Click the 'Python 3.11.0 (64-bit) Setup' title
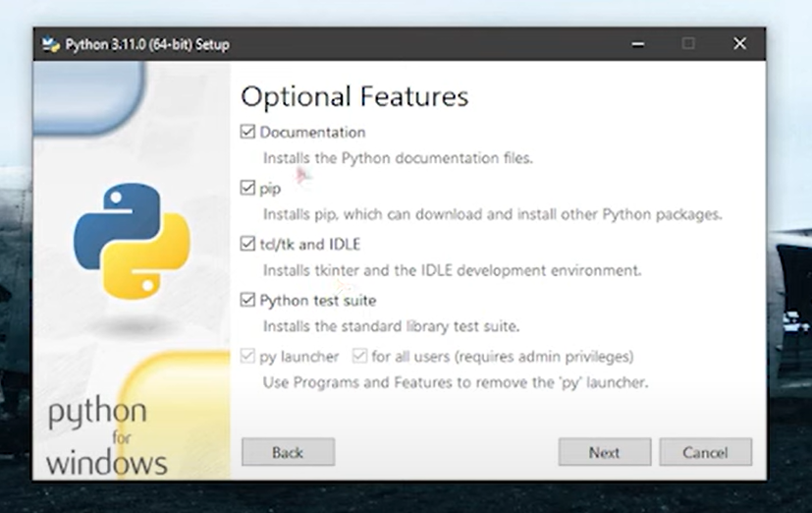Screen dimensions: 812x513 (x=147, y=44)
